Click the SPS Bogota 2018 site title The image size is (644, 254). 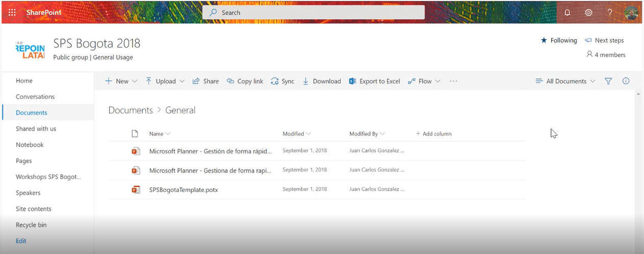tap(97, 43)
